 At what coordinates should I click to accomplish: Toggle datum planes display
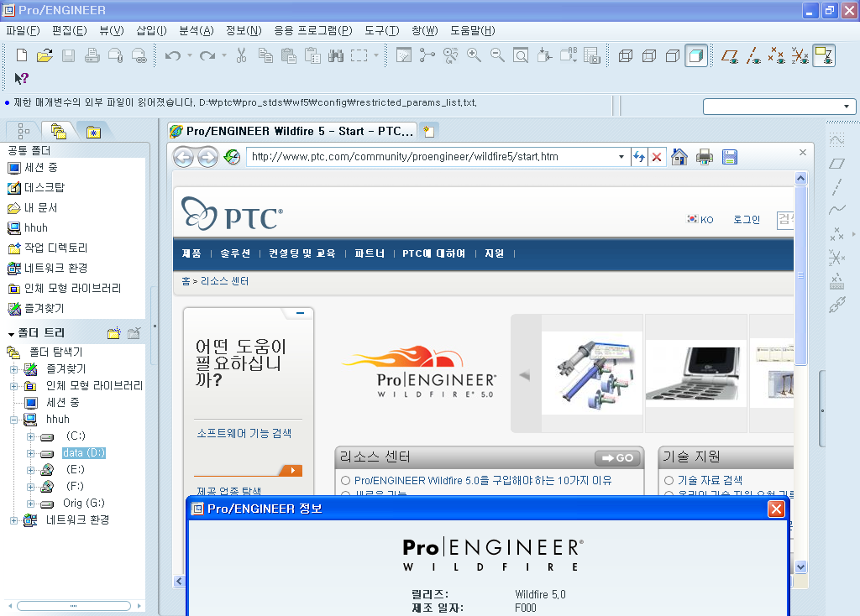click(x=730, y=55)
